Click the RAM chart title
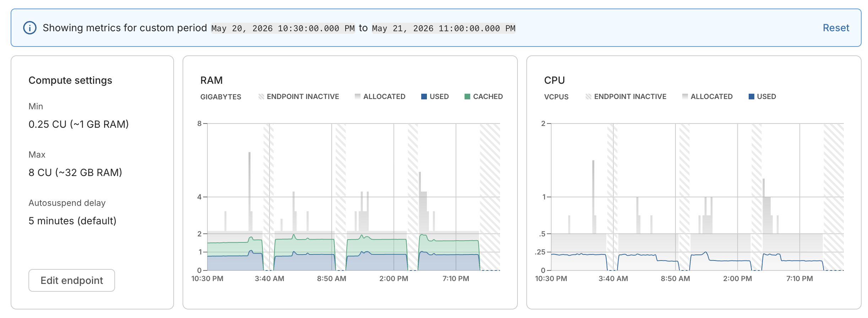 (x=211, y=80)
